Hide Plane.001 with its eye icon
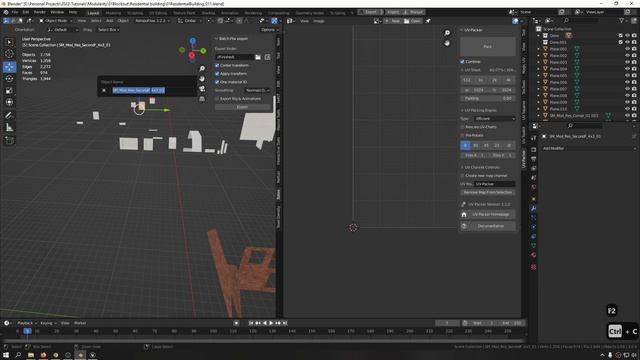The width and height of the screenshot is (640, 360). pyautogui.click(x=627, y=49)
